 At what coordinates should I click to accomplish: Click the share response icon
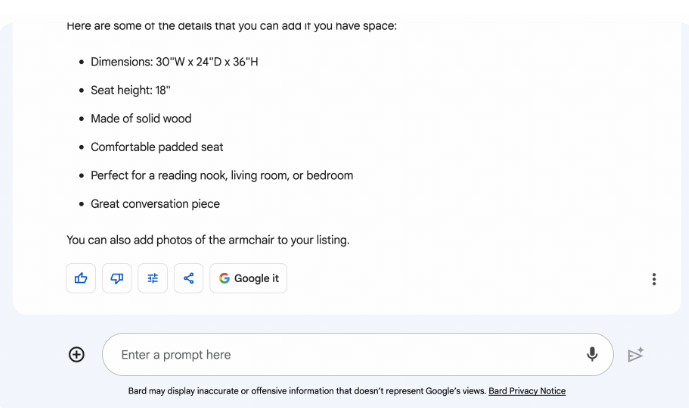(x=189, y=278)
